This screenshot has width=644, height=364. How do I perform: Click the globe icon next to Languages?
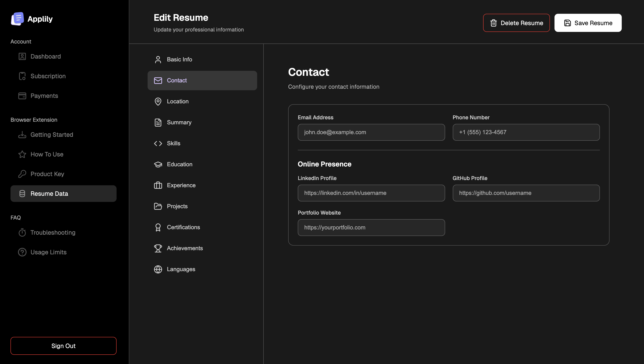[158, 269]
